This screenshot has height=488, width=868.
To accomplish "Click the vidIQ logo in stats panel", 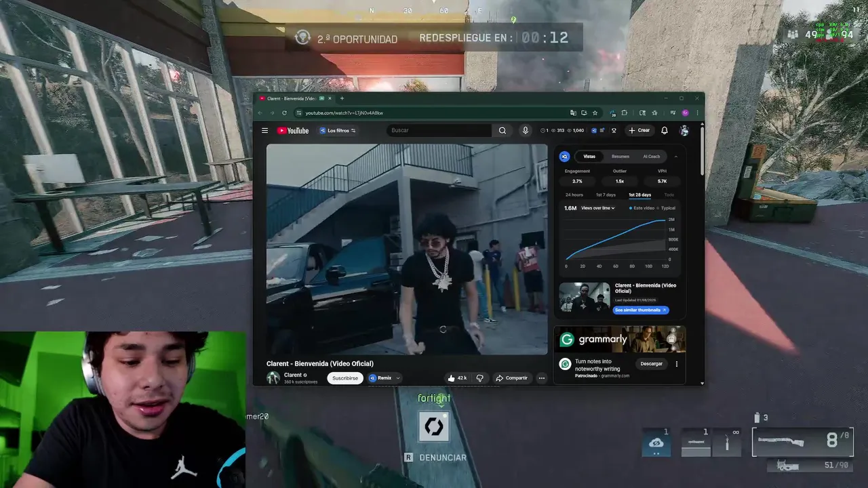I will (564, 157).
